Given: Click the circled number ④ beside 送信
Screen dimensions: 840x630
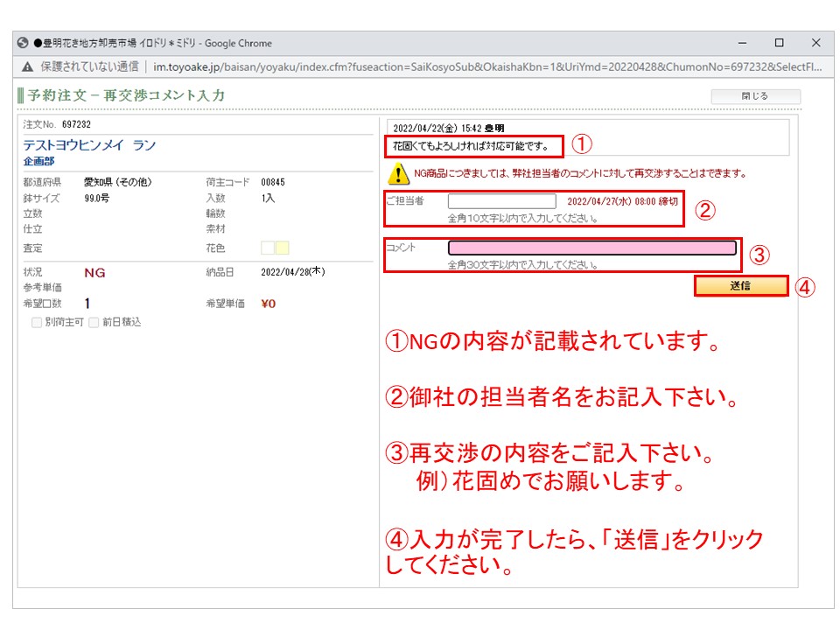Looking at the screenshot, I should [806, 287].
